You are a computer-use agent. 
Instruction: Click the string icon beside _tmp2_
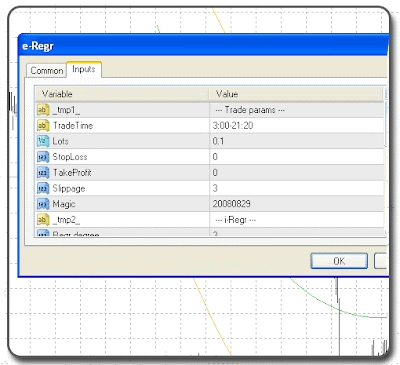[x=43, y=220]
